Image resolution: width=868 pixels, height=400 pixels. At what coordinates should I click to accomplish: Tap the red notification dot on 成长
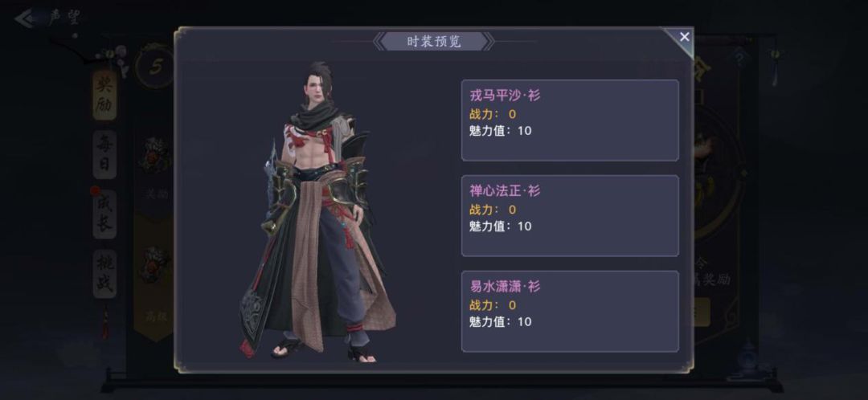[x=95, y=191]
